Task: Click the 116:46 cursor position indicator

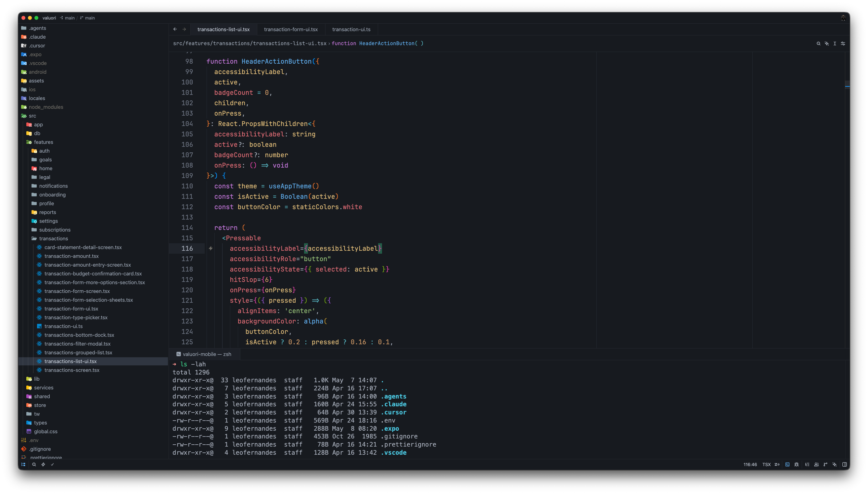Action: point(750,464)
